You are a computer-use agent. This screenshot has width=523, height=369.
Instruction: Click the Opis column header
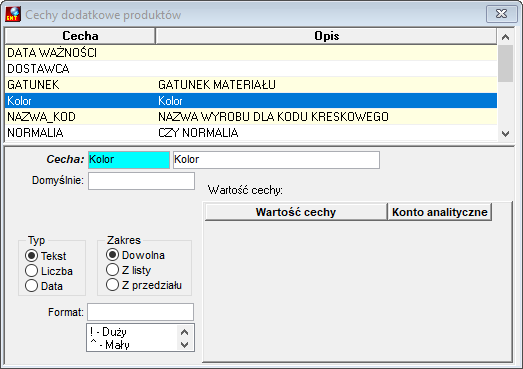point(326,36)
